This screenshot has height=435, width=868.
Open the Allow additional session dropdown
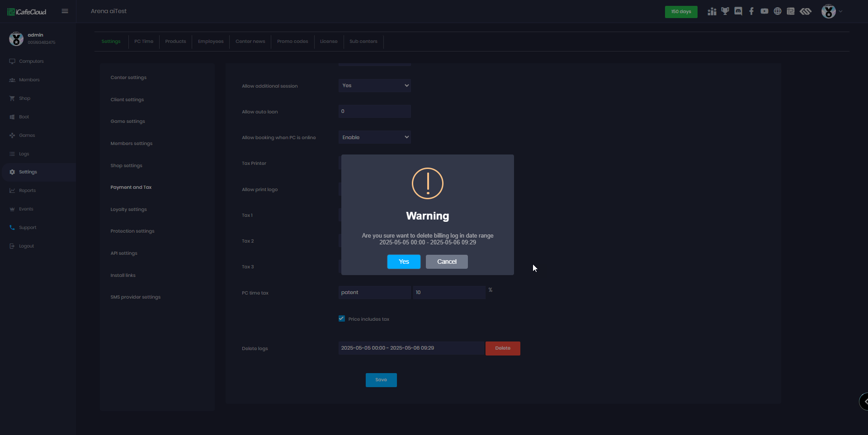[375, 85]
